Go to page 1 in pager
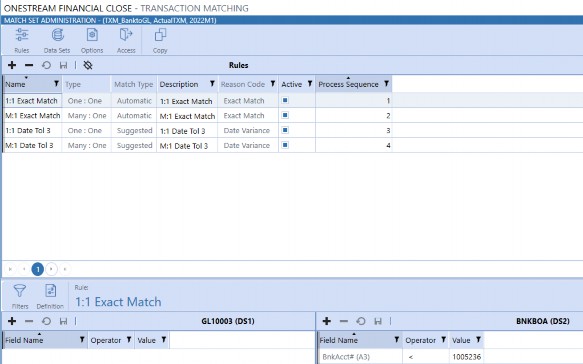This screenshot has width=583, height=364. [38, 269]
